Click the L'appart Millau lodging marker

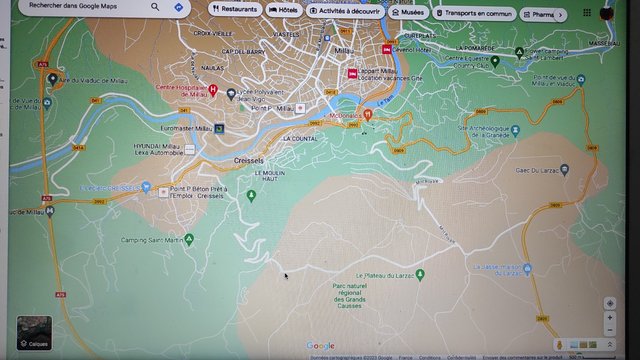coord(352,74)
